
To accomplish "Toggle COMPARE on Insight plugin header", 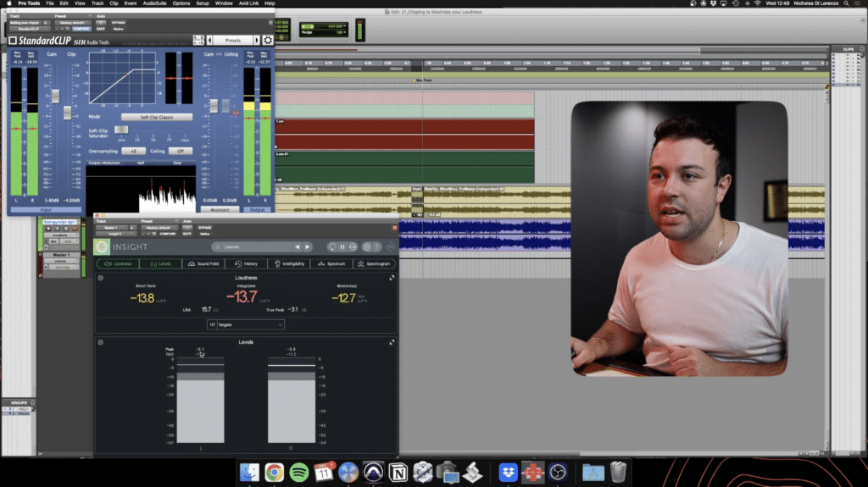I will point(168,234).
